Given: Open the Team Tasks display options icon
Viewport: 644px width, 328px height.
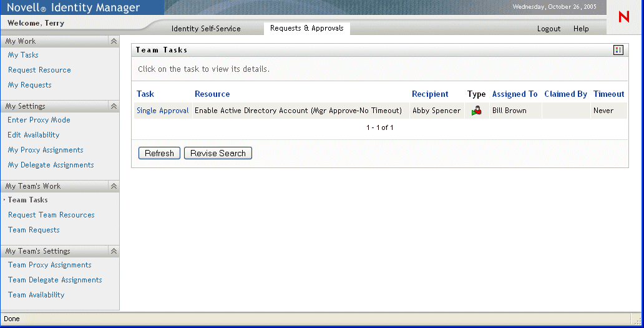Looking at the screenshot, I should coord(618,50).
